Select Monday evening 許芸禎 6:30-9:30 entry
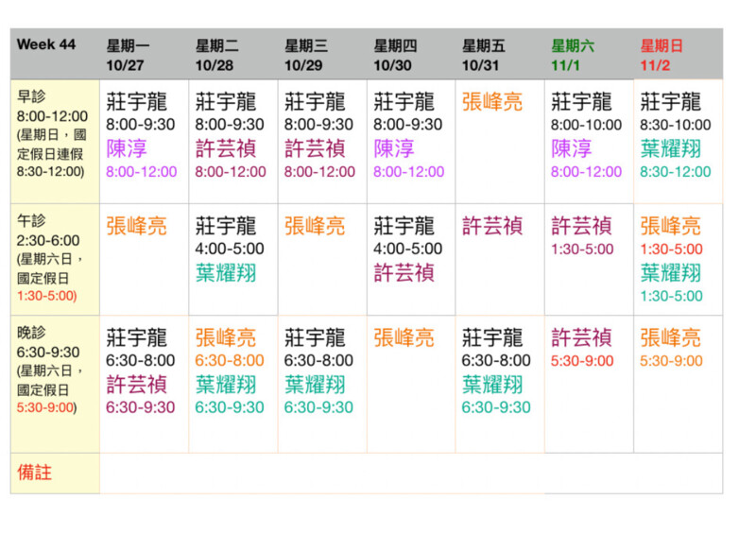756x534 pixels. pos(138,395)
